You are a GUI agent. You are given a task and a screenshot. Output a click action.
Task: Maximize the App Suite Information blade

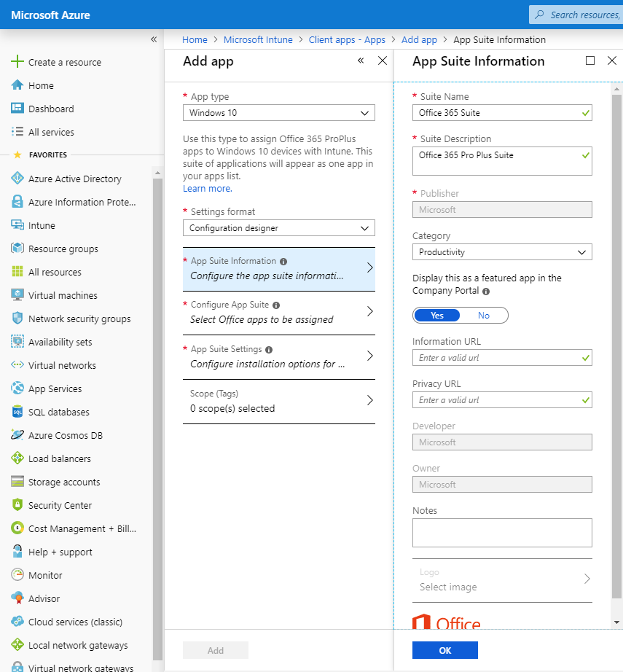tap(590, 60)
